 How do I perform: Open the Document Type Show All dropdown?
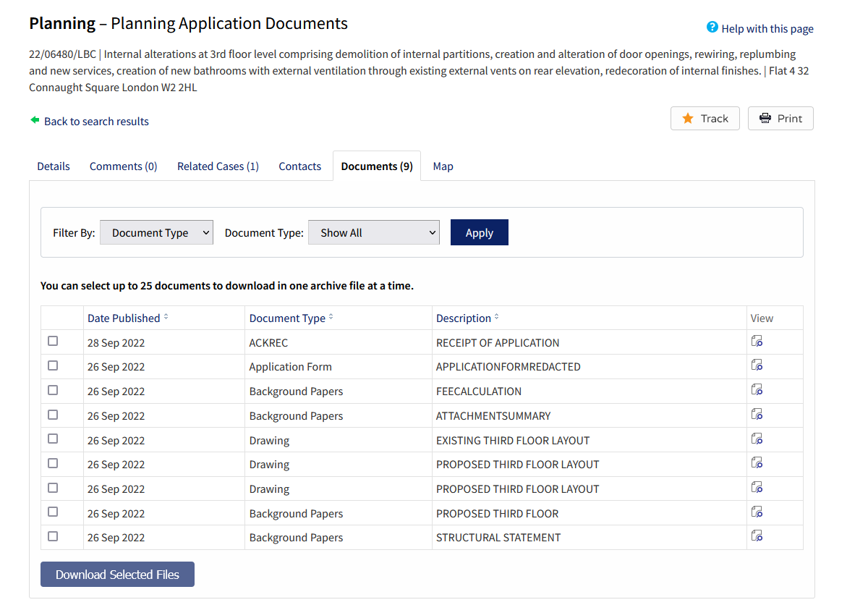pos(374,232)
